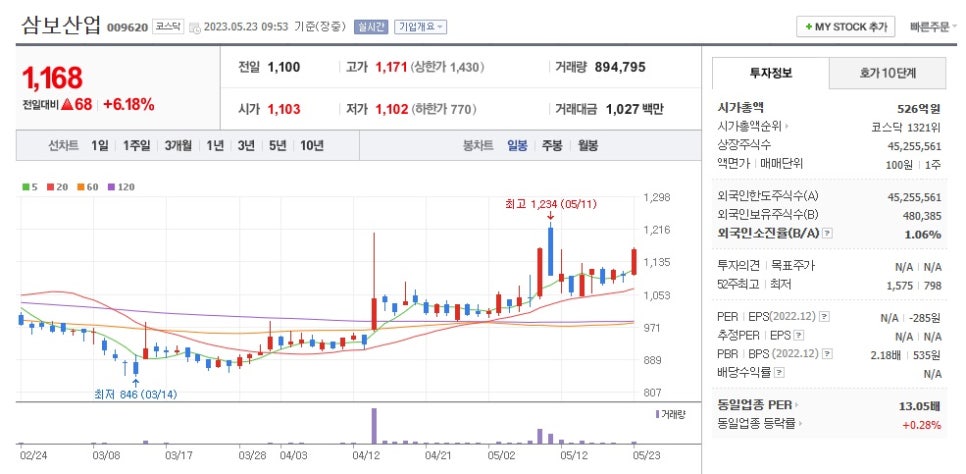This screenshot has height=474, width=966.
Task: Click the green 5-day moving average legend
Action: point(29,187)
